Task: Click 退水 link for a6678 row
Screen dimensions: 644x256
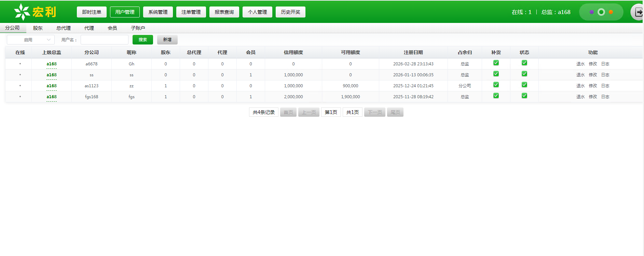Action: pyautogui.click(x=580, y=64)
